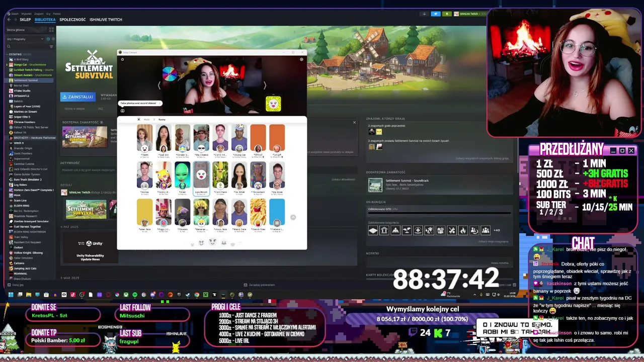Click 'Dodaj grę' add game button
Viewport: 644px width, 362px height.
[15, 285]
